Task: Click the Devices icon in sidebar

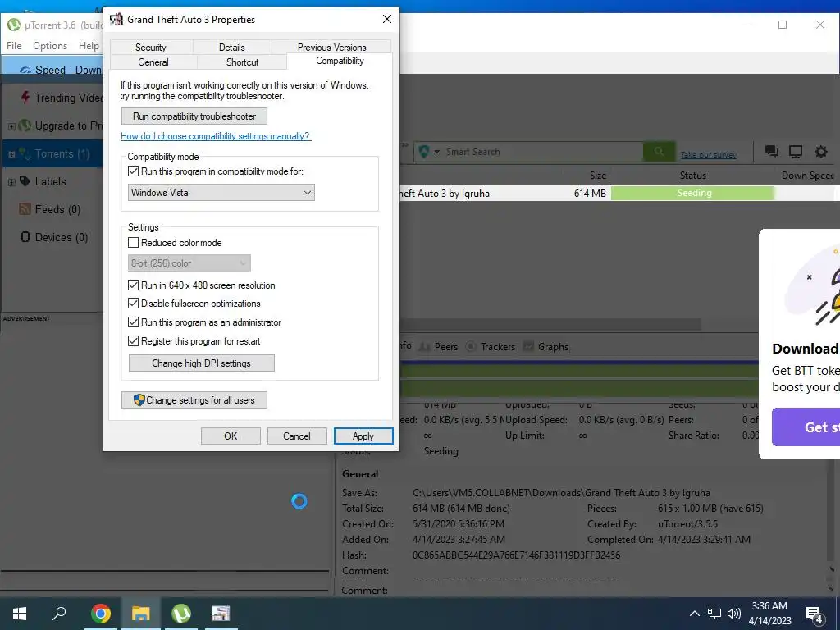Action: [x=25, y=237]
